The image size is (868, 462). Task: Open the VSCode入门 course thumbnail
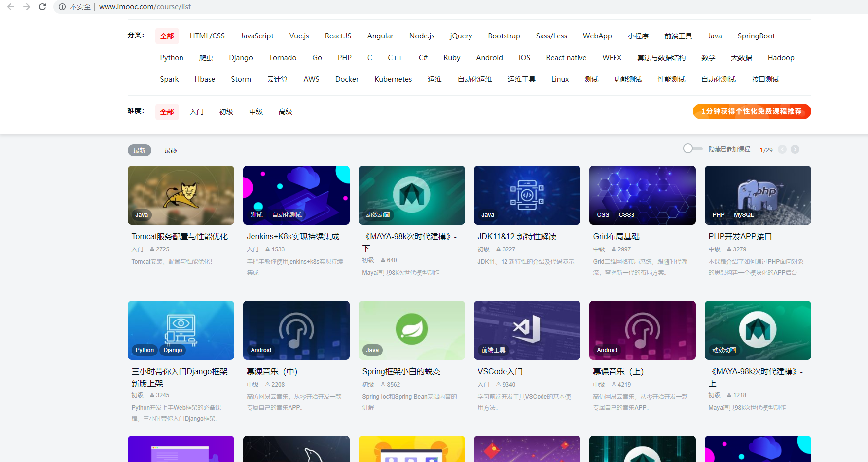point(527,330)
